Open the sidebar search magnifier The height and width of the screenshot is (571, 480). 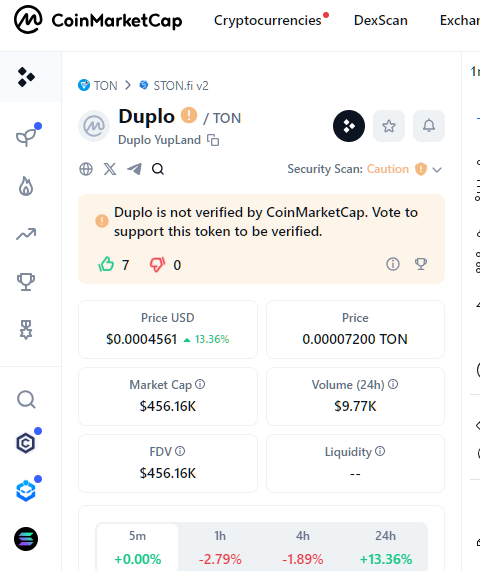pos(26,399)
